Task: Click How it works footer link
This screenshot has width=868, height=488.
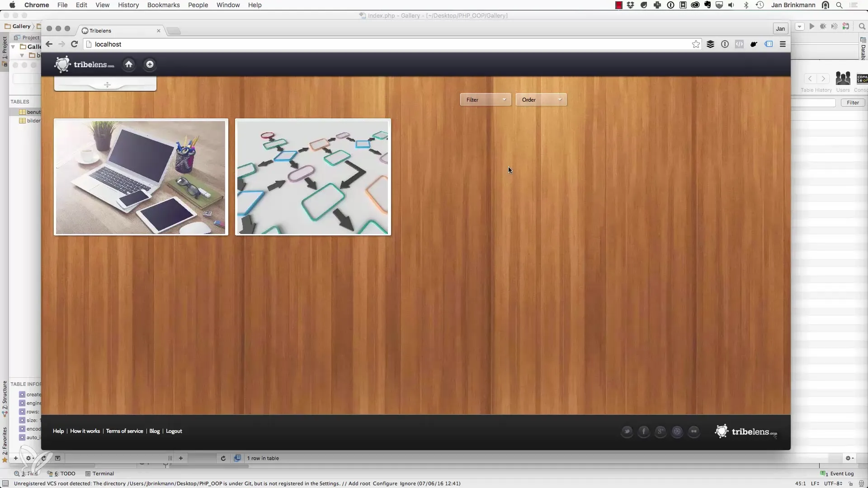Action: tap(85, 431)
